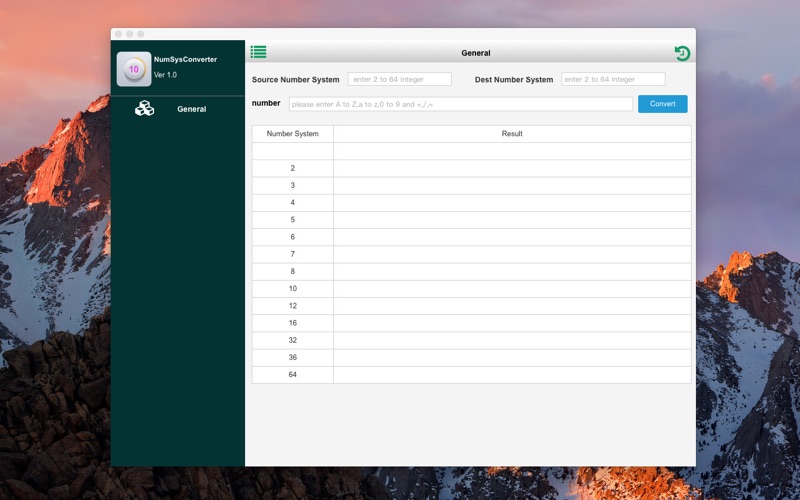This screenshot has width=800, height=500.
Task: Select the row for number system 10
Action: [x=471, y=289]
